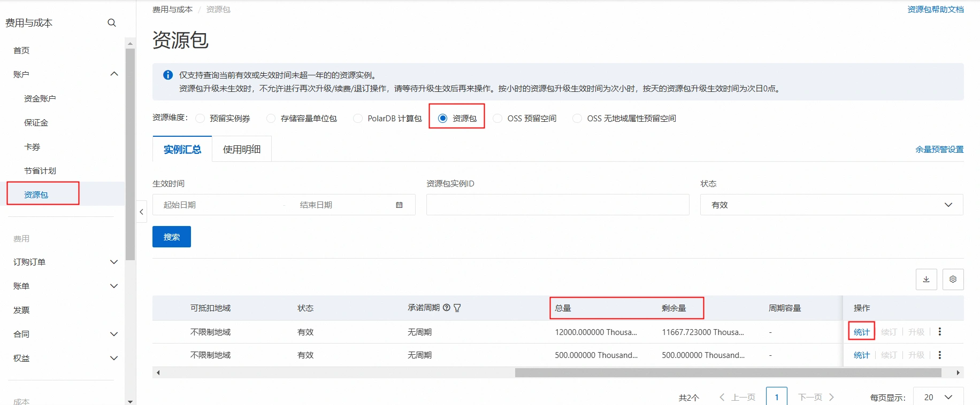Click the table scrollbar left arrow
This screenshot has height=405, width=980.
tap(158, 372)
